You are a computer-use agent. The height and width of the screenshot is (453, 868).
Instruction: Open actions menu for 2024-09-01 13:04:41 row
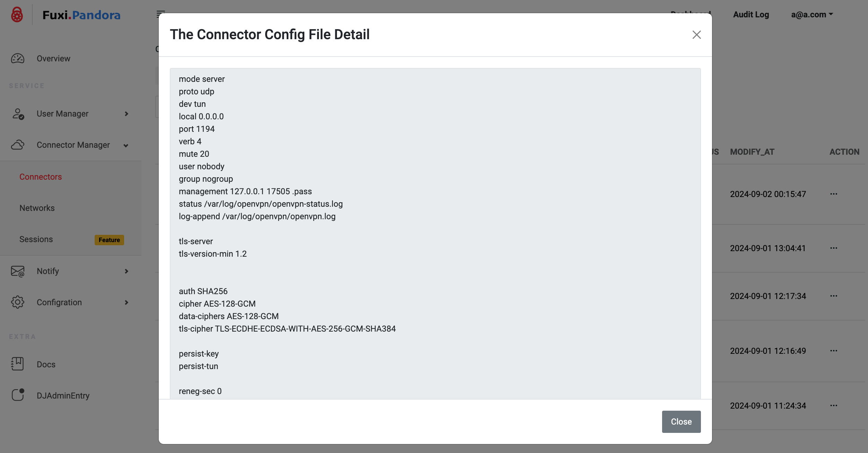point(834,248)
